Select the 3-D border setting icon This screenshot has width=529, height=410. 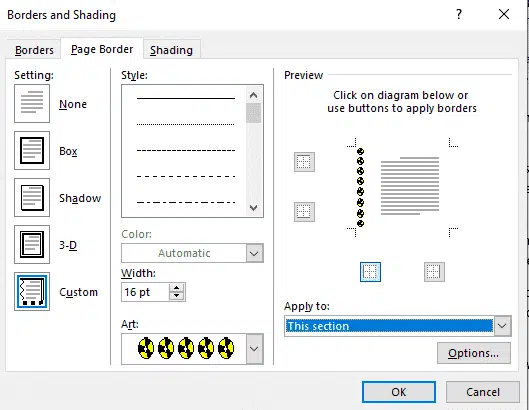(x=32, y=244)
